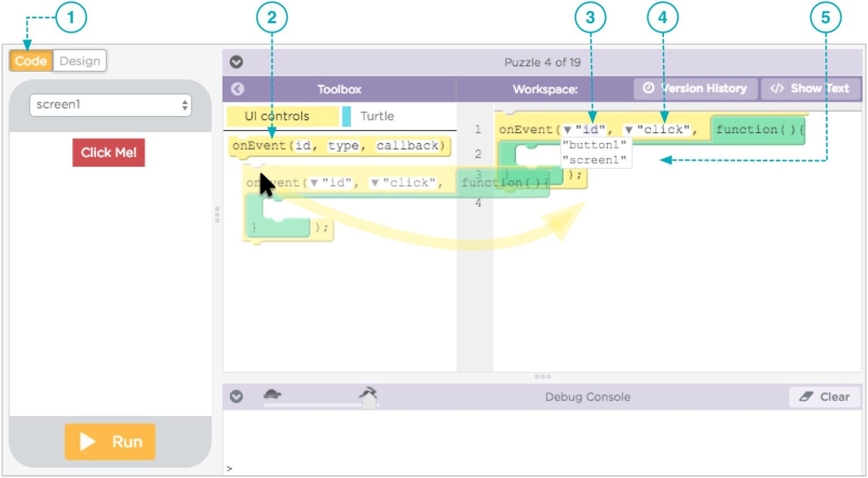Click the red Click Me! button
868x478 pixels.
pyautogui.click(x=108, y=153)
